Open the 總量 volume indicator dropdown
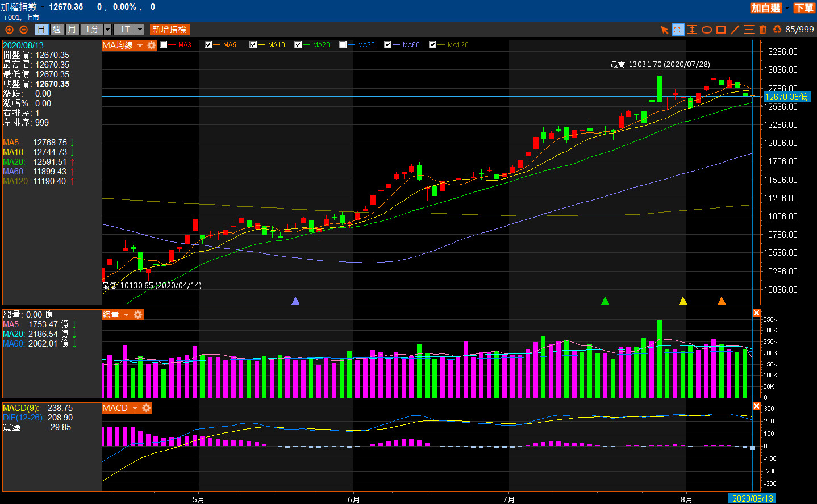Screen dimensions: 817x504 pyautogui.click(x=127, y=315)
